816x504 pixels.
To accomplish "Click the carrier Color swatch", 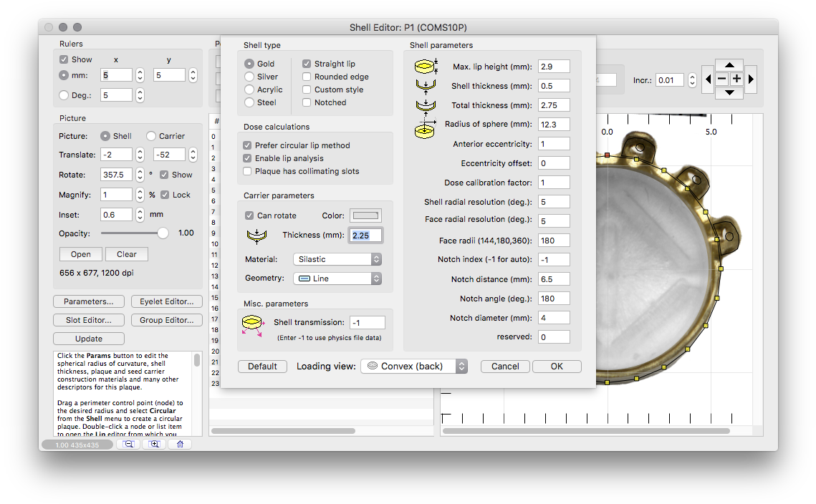I will pyautogui.click(x=366, y=215).
